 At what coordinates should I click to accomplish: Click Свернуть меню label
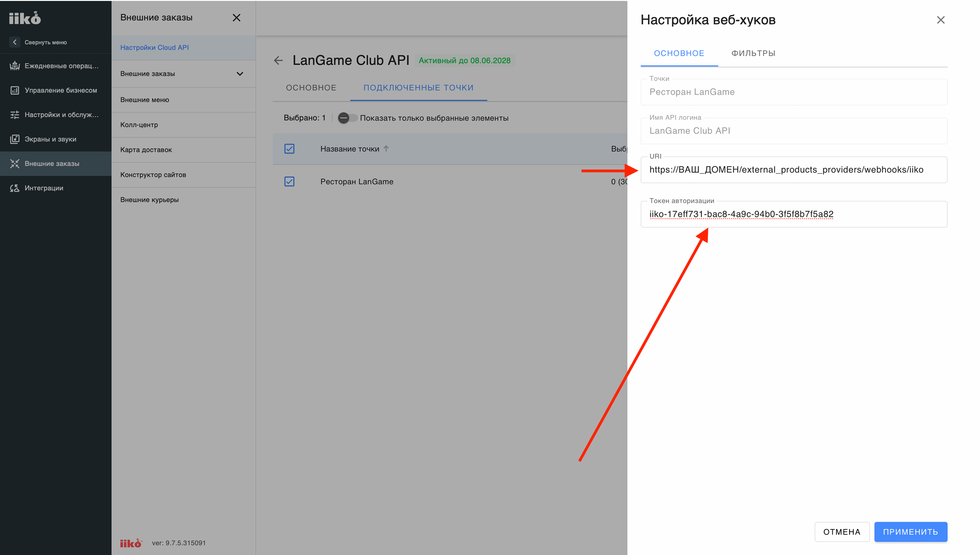click(46, 43)
